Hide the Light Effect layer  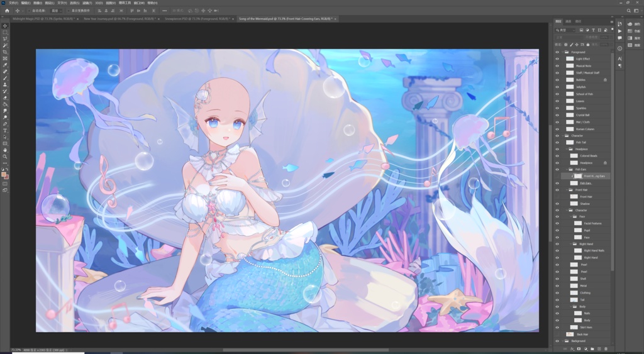click(x=557, y=59)
